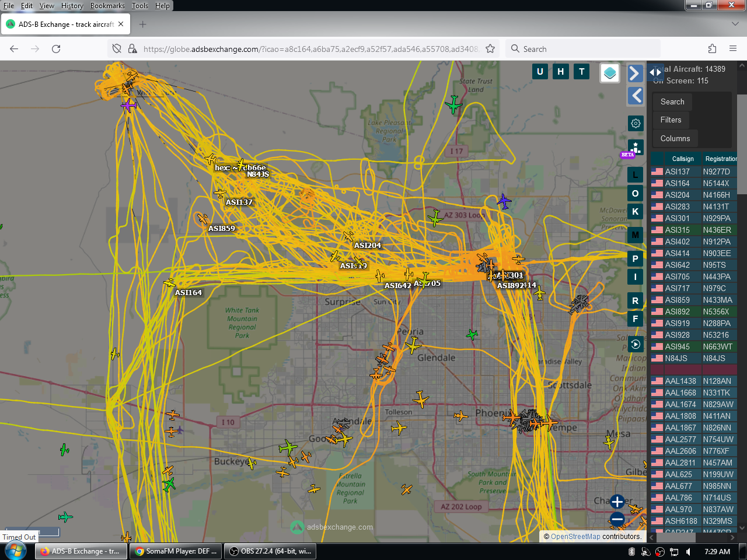Click the F map option button

(636, 318)
